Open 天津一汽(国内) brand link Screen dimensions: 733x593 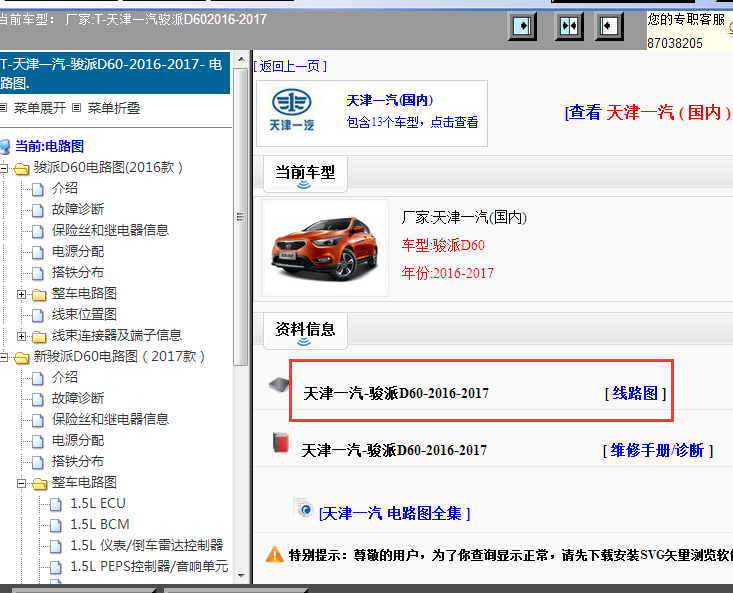point(390,100)
